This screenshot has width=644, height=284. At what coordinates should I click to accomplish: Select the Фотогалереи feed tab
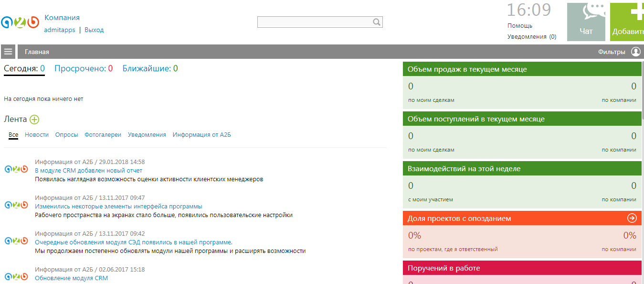tap(102, 134)
